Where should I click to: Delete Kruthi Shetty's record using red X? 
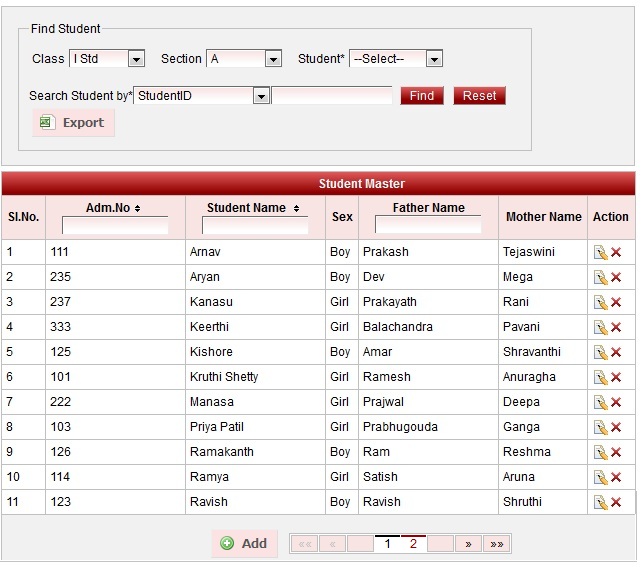(x=616, y=377)
